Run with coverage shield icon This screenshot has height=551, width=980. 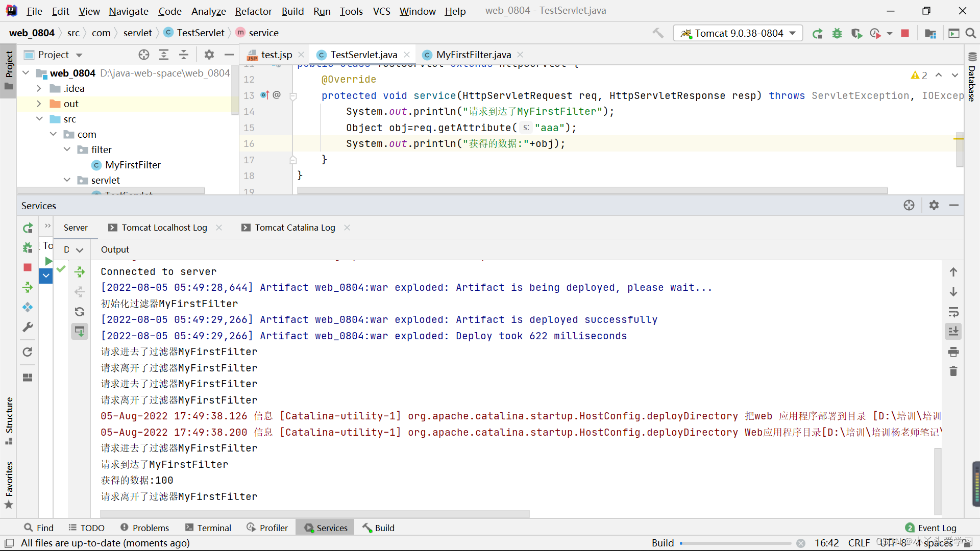click(x=856, y=33)
